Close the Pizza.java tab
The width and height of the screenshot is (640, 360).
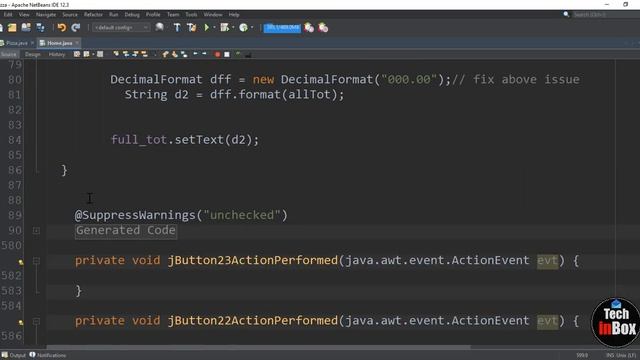pos(33,43)
